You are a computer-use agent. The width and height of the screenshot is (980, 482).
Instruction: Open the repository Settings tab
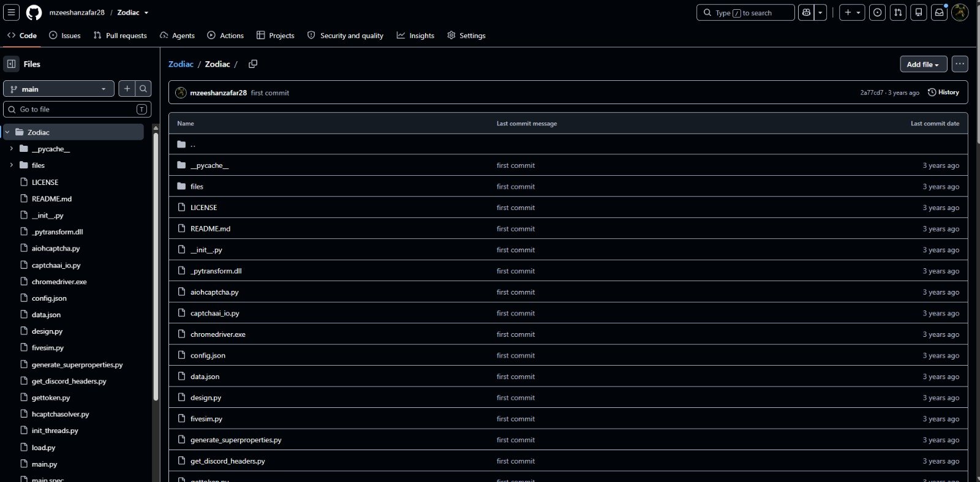pos(466,36)
